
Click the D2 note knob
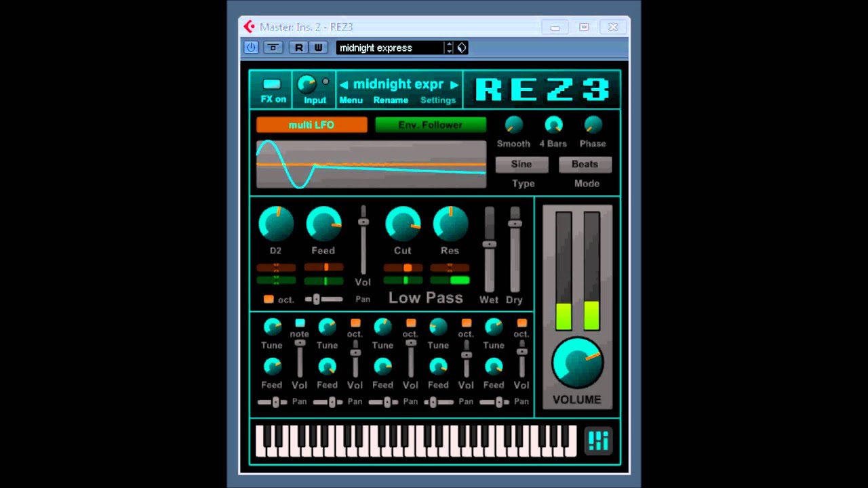[x=276, y=224]
